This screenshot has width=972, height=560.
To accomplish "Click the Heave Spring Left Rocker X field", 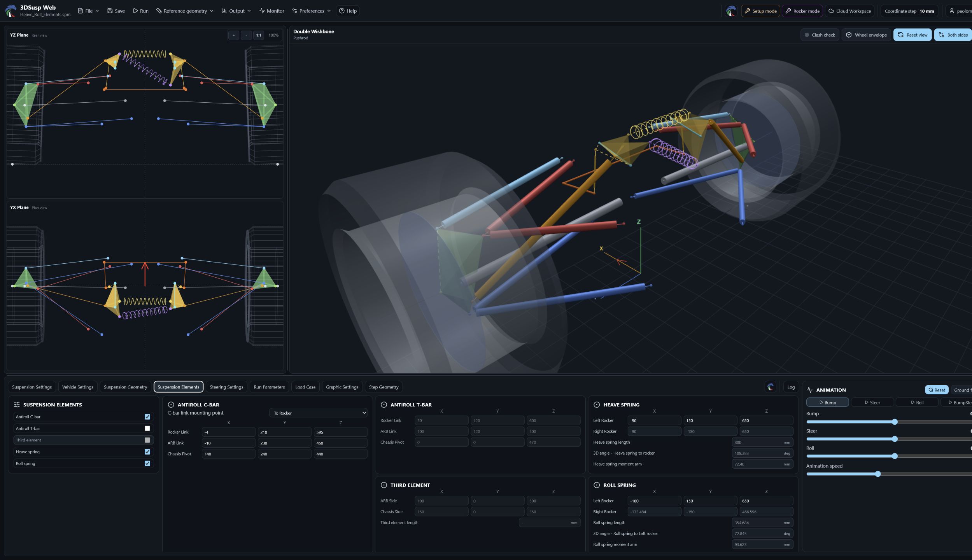I will pyautogui.click(x=654, y=421).
